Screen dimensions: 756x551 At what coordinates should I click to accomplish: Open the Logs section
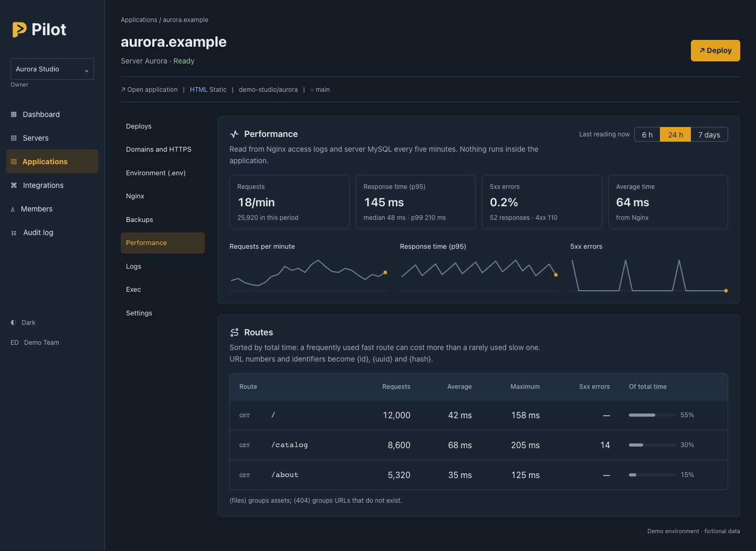163,267
